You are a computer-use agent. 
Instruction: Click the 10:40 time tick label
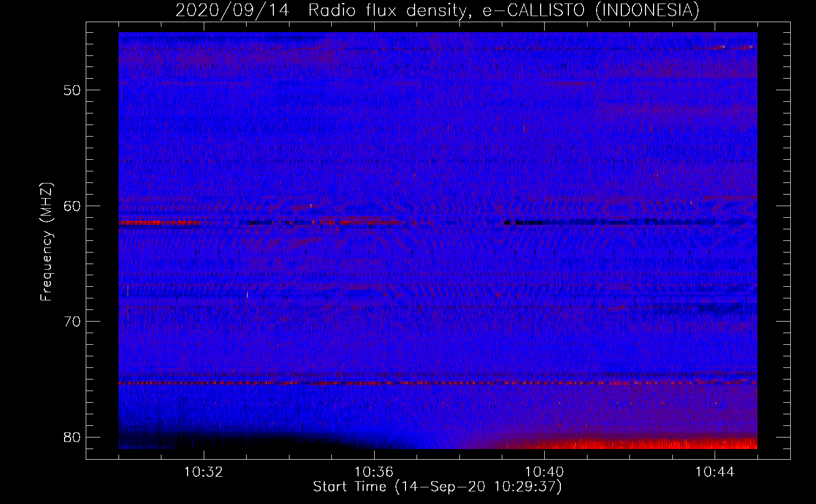point(545,472)
